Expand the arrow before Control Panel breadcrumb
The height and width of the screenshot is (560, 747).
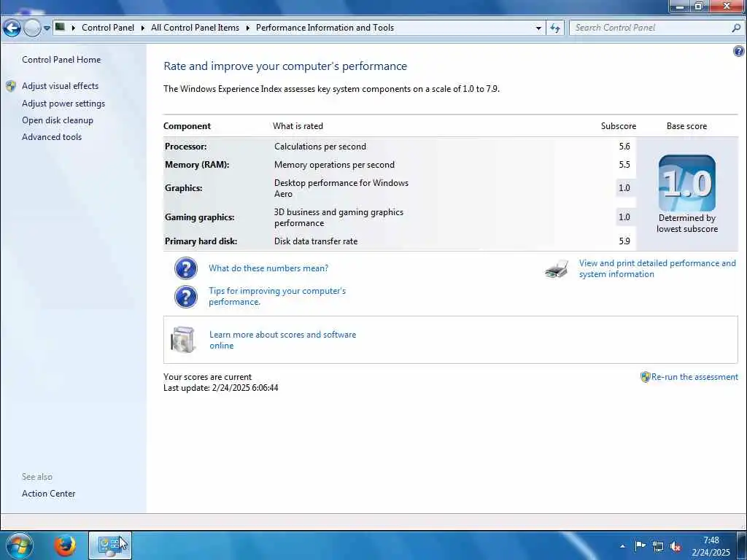tap(74, 28)
